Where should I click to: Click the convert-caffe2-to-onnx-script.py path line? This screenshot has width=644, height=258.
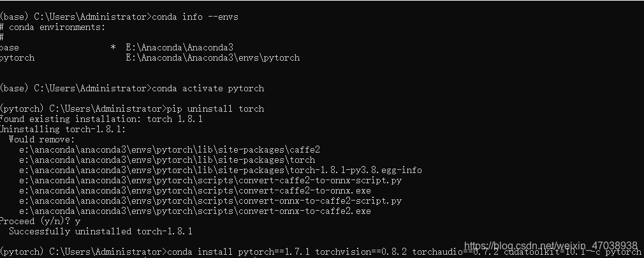(x=210, y=181)
